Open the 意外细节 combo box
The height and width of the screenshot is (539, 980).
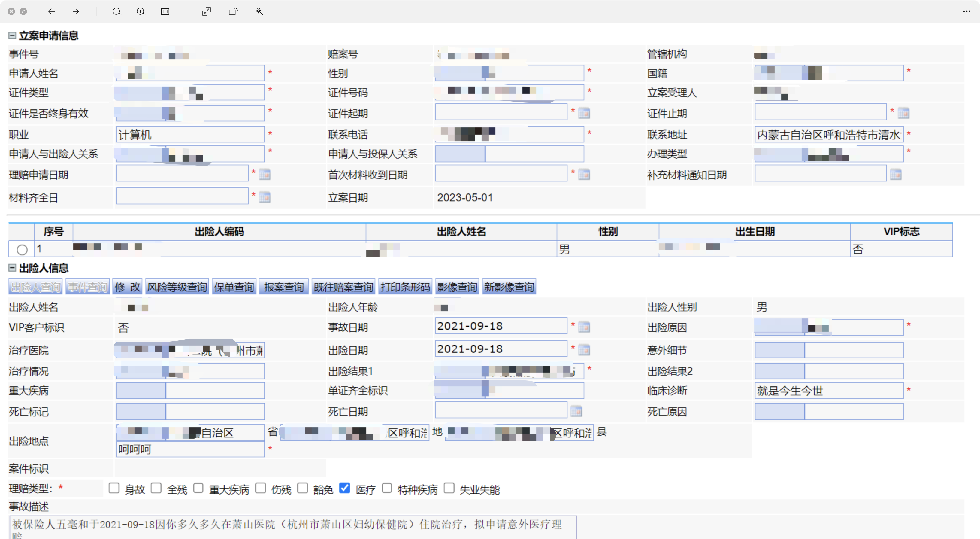829,350
